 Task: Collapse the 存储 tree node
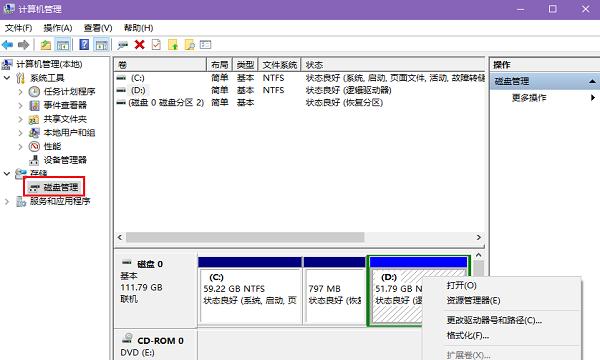point(7,174)
